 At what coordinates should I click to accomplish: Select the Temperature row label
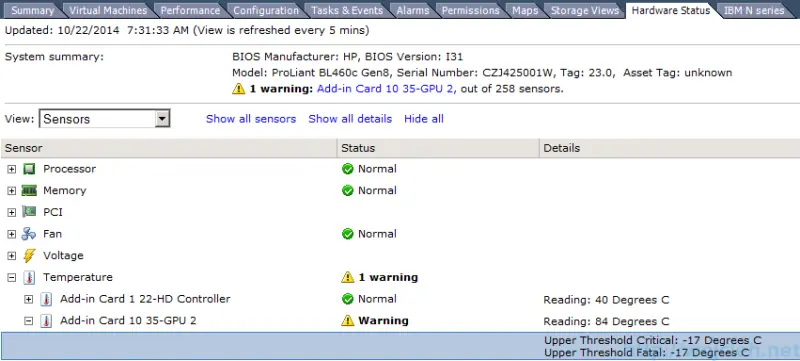point(78,277)
